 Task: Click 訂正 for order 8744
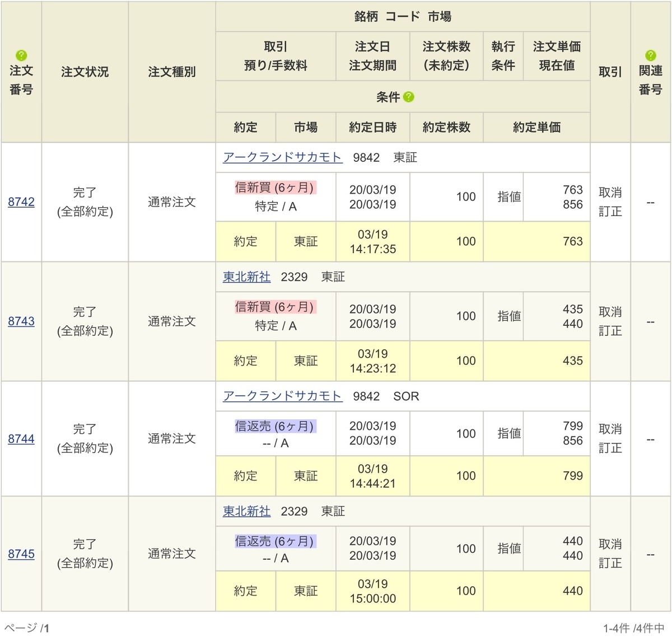(610, 448)
